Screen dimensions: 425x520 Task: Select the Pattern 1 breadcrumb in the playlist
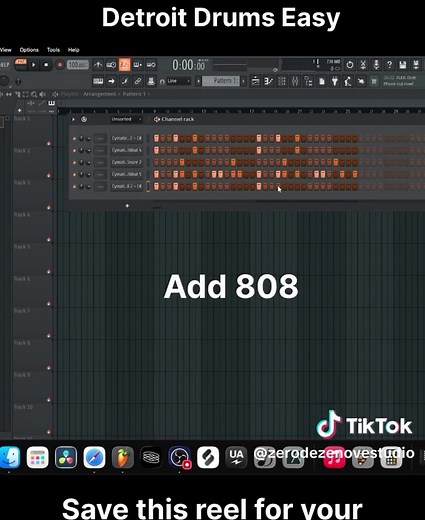click(x=134, y=94)
